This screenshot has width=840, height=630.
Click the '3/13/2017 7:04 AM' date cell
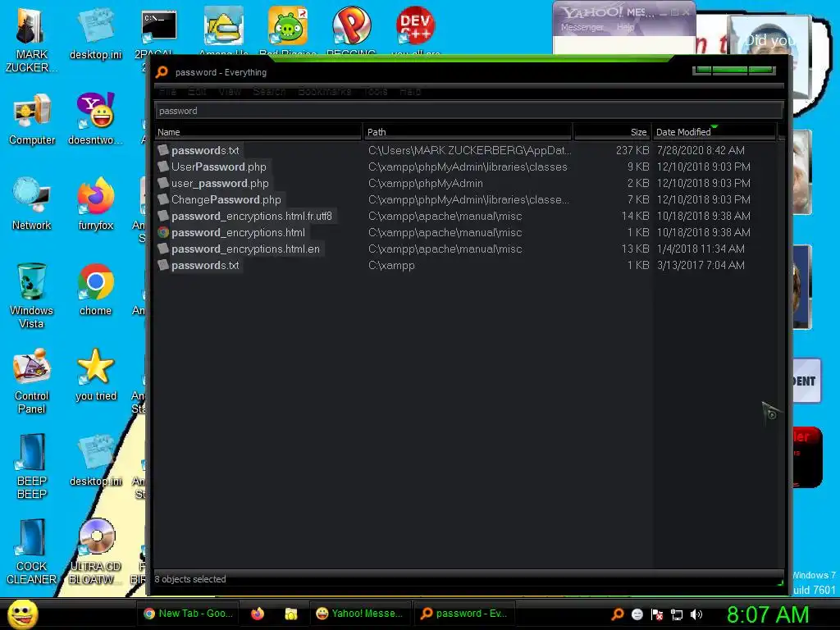pos(701,265)
